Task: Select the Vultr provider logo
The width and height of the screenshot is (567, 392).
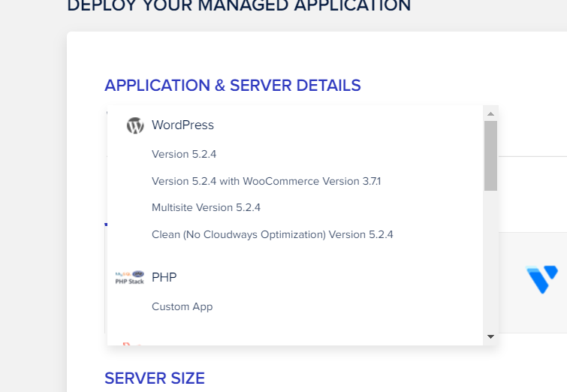Action: point(542,279)
